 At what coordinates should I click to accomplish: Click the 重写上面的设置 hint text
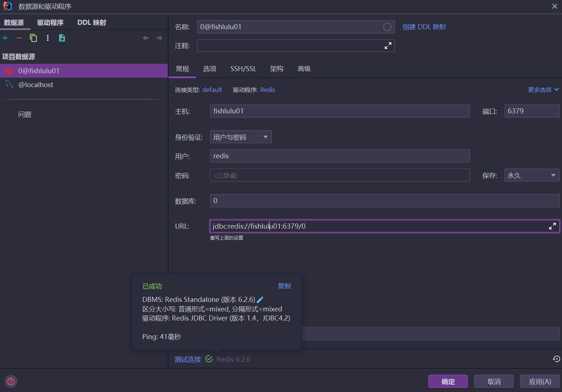[226, 238]
